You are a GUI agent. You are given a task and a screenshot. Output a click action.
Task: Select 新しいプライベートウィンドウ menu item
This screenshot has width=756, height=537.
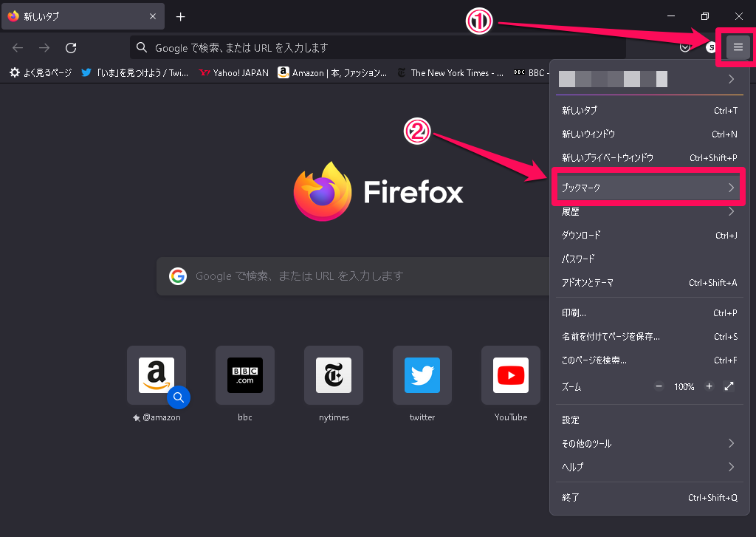[x=650, y=158]
